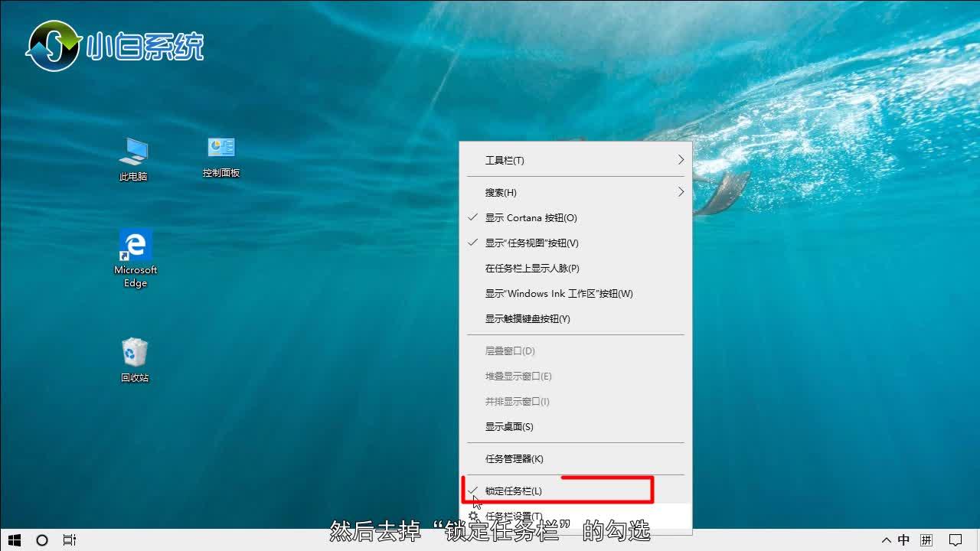Click the hidden icons chevron in system tray
The height and width of the screenshot is (551, 980).
[886, 540]
